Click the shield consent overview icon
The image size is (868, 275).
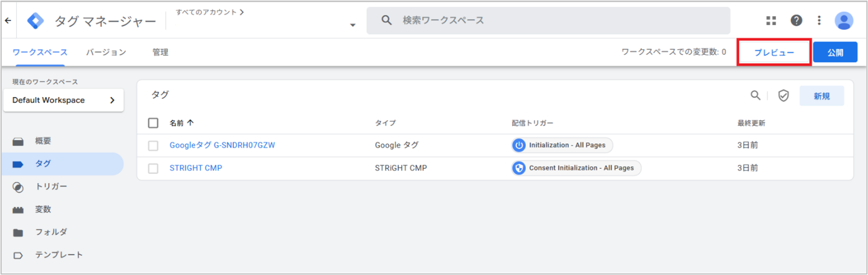tap(783, 96)
